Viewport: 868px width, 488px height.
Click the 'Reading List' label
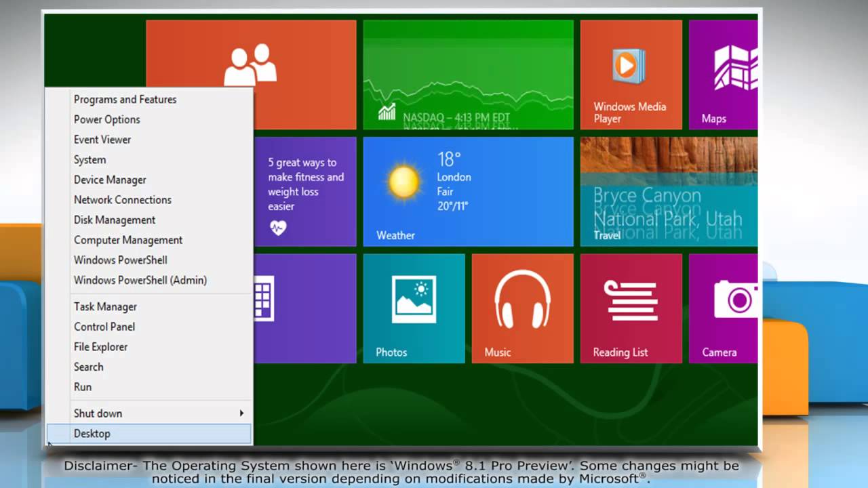tap(620, 352)
